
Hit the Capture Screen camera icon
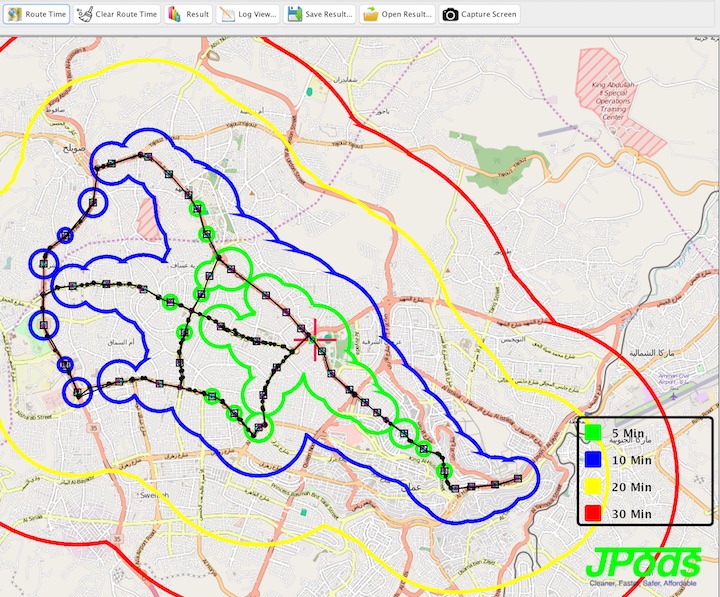[x=450, y=15]
